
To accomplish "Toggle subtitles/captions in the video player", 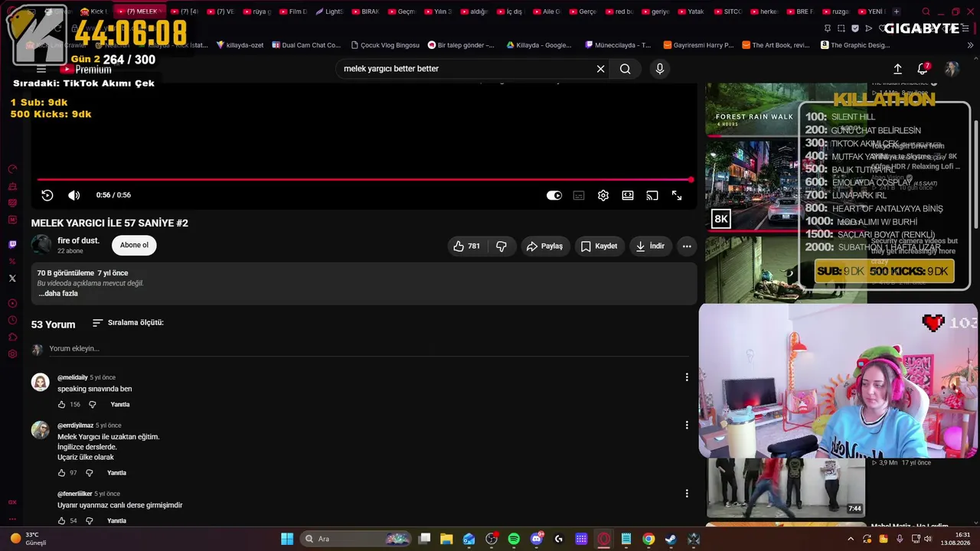I will [579, 195].
